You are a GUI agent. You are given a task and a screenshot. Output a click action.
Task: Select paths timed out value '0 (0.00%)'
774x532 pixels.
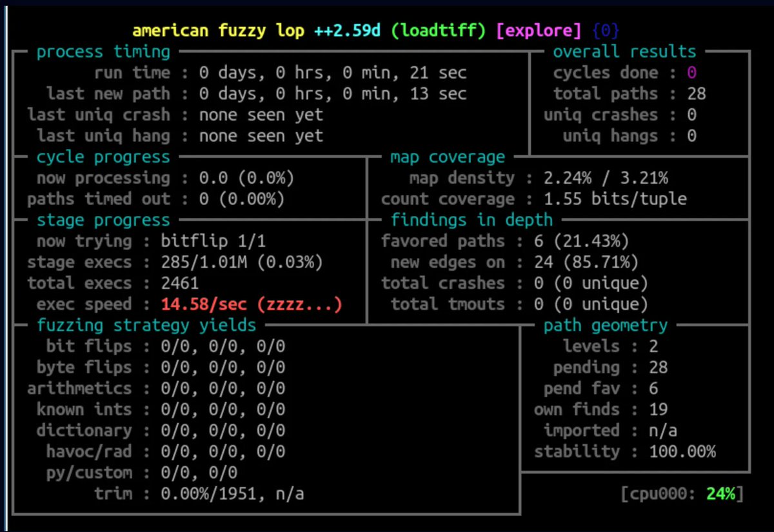(242, 199)
